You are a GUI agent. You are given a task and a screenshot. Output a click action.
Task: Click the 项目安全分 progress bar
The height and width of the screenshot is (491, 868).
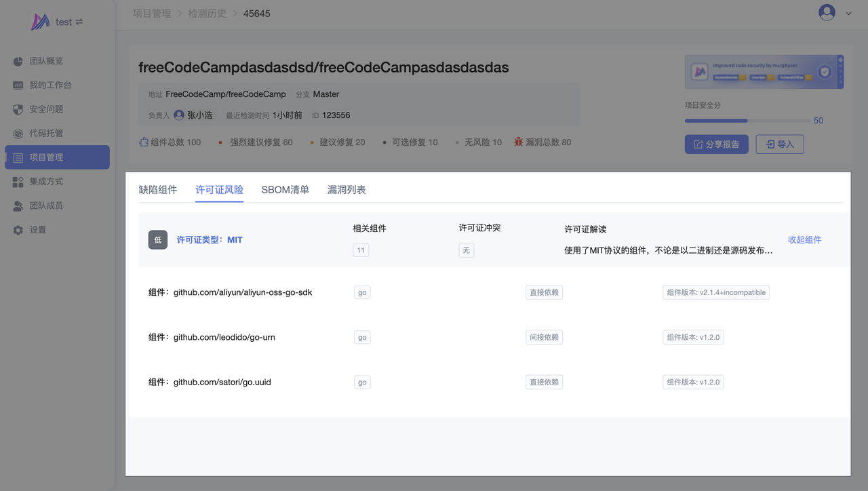click(x=747, y=121)
